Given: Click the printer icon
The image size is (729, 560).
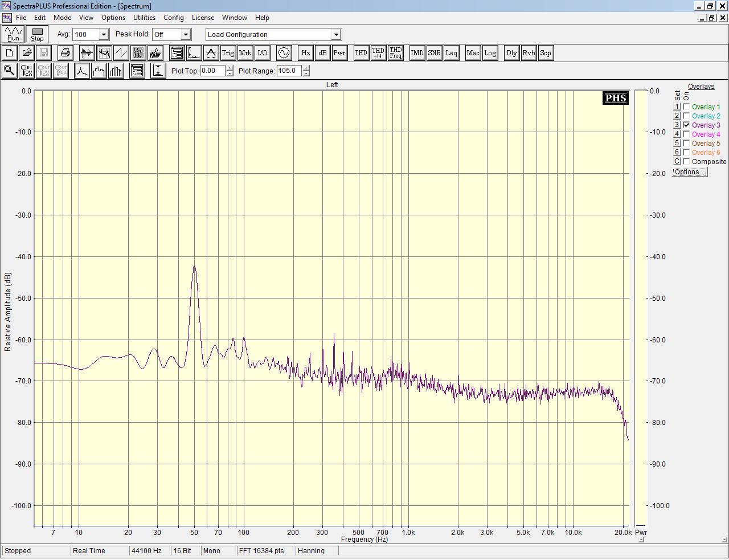Looking at the screenshot, I should pos(65,53).
